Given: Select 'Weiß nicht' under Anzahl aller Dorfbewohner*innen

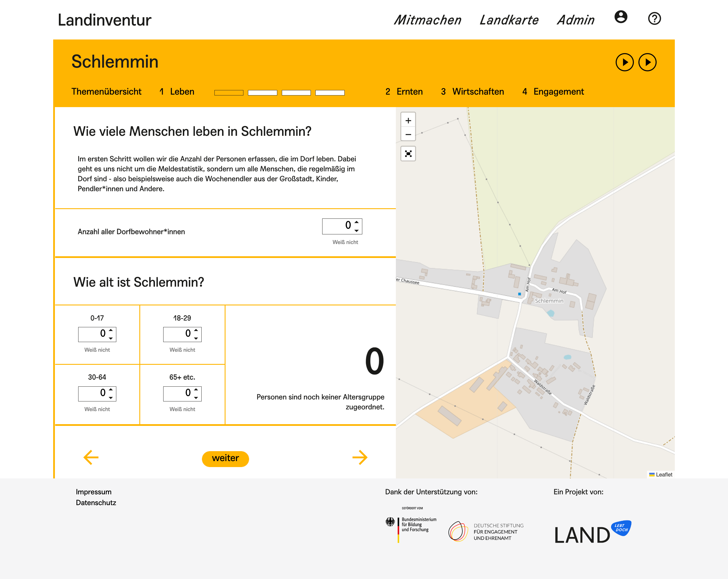Looking at the screenshot, I should (x=345, y=242).
